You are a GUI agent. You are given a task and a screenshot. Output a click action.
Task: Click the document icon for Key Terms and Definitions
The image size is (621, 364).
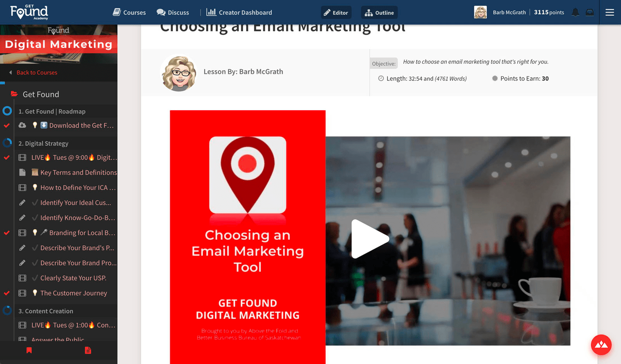[22, 172]
